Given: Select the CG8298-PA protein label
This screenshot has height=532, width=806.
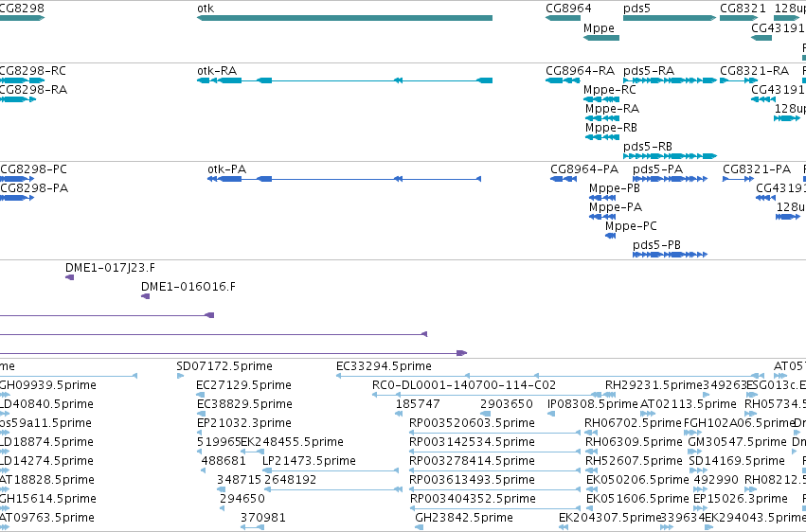Looking at the screenshot, I should pyautogui.click(x=34, y=188).
